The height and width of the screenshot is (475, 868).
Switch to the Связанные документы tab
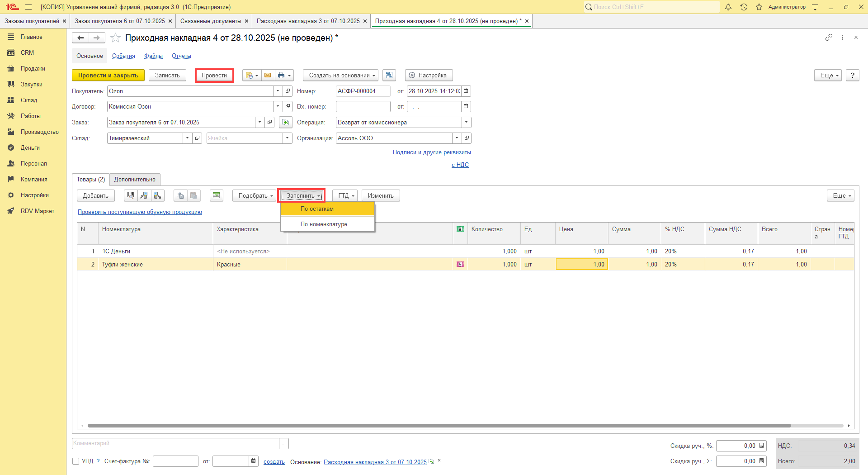211,21
